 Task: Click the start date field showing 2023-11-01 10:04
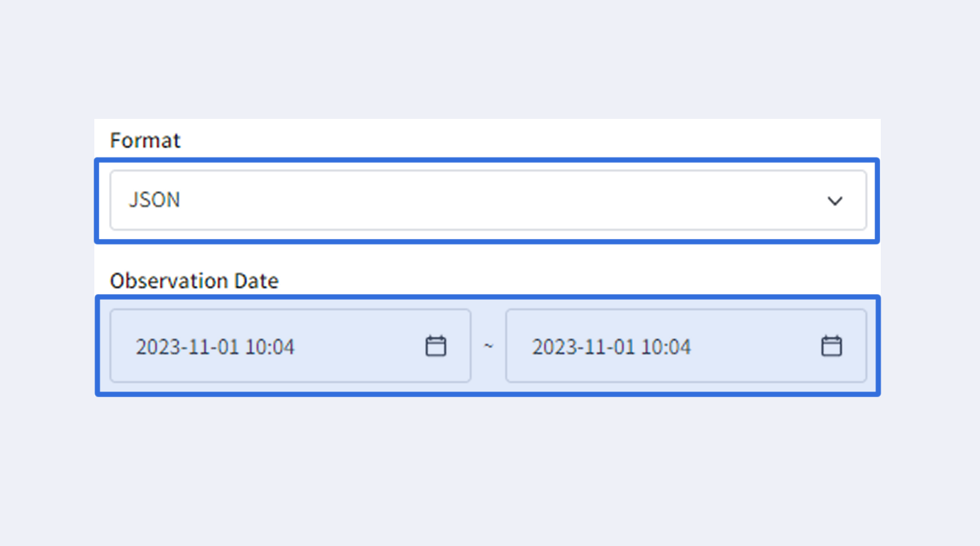[290, 346]
